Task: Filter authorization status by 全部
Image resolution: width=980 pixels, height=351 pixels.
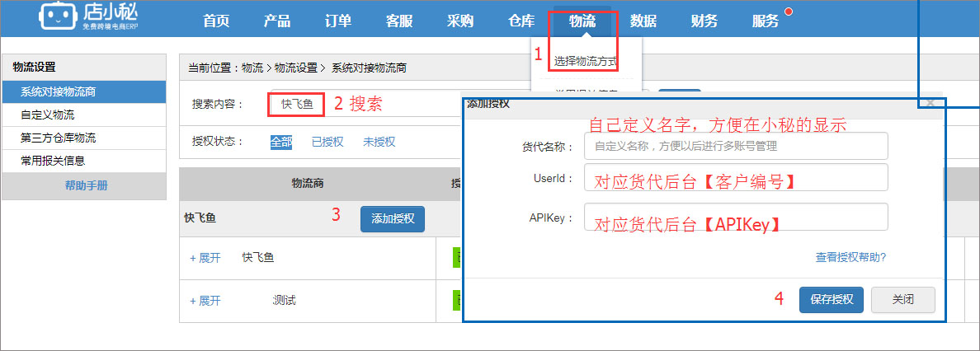Action: (x=281, y=142)
